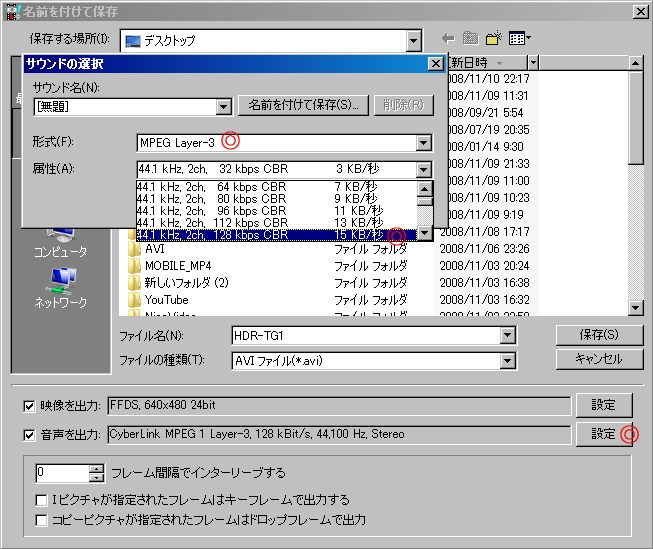Close the サウンドの選択 dialog
The image size is (653, 549).
point(436,64)
